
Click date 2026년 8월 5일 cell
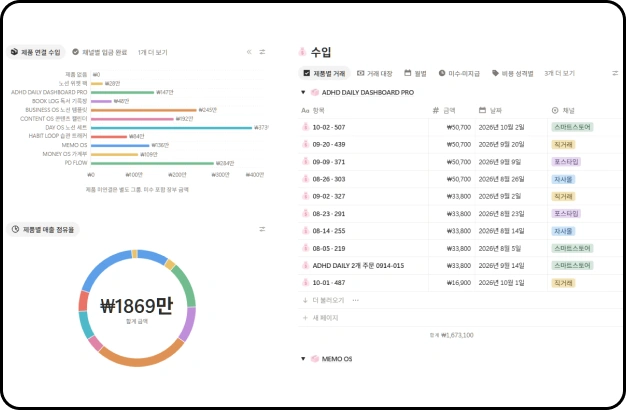500,248
